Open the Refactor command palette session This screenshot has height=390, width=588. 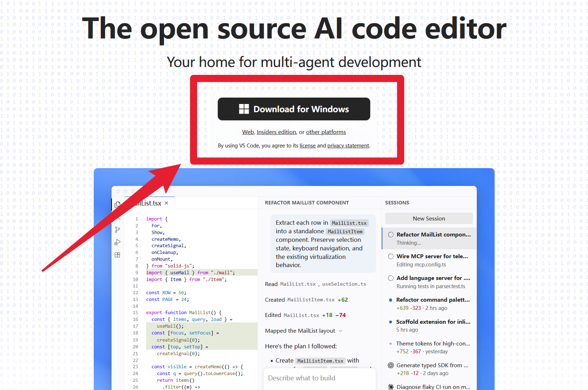point(429,304)
